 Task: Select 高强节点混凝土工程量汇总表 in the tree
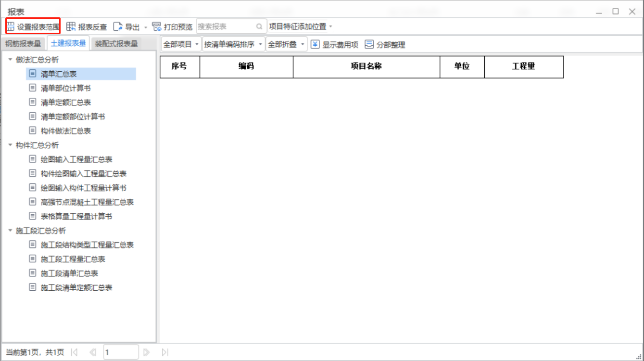pyautogui.click(x=87, y=202)
